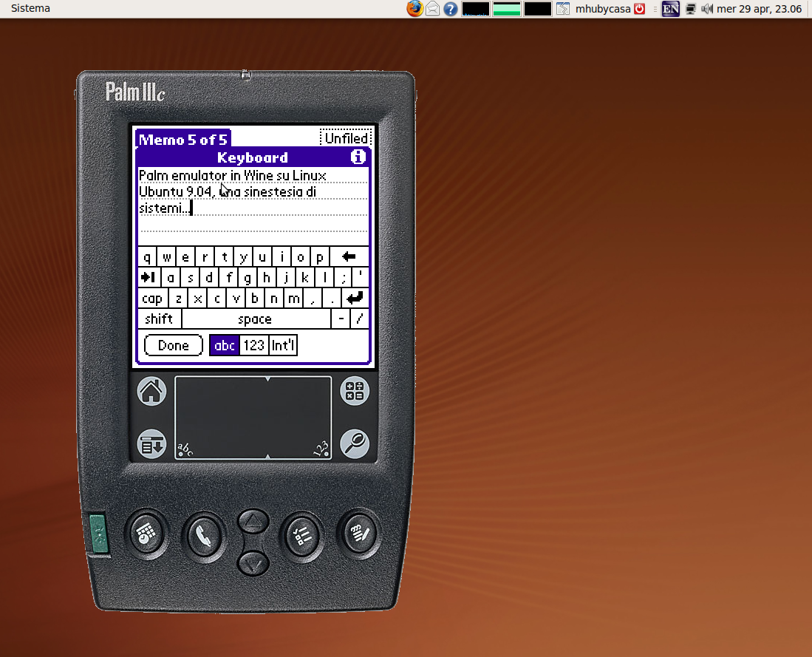Tap the a key

(x=171, y=277)
